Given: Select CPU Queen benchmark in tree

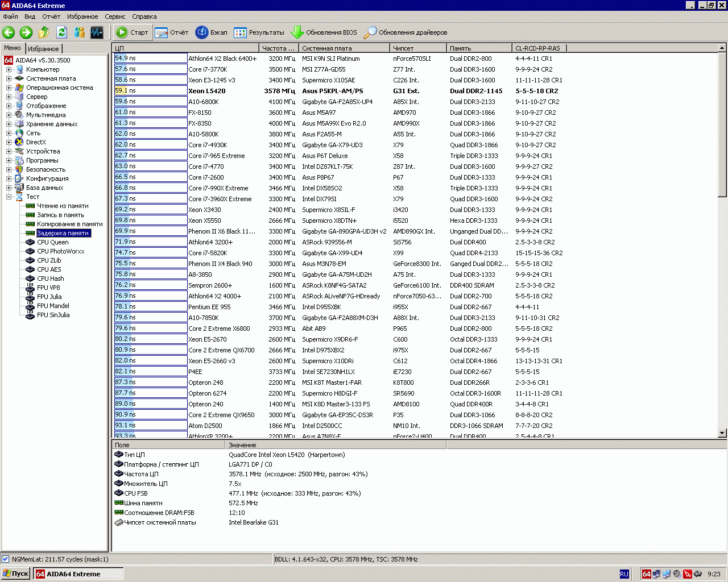Looking at the screenshot, I should click(52, 242).
